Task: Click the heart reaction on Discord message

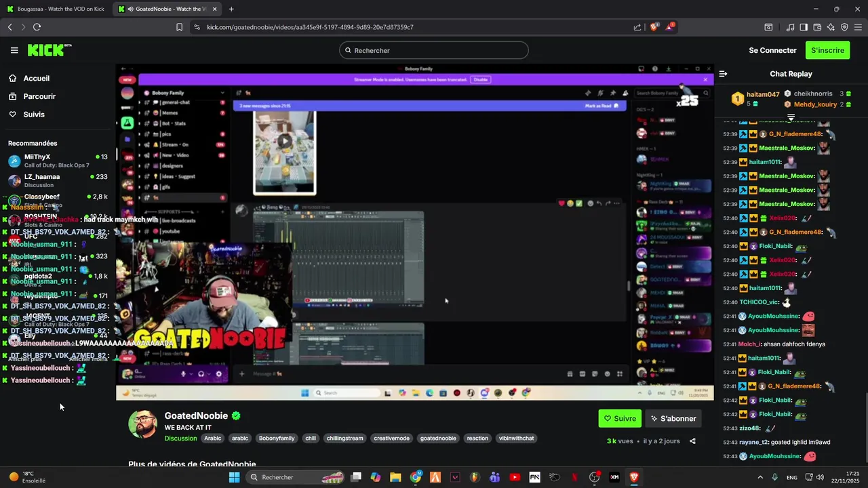Action: point(561,203)
